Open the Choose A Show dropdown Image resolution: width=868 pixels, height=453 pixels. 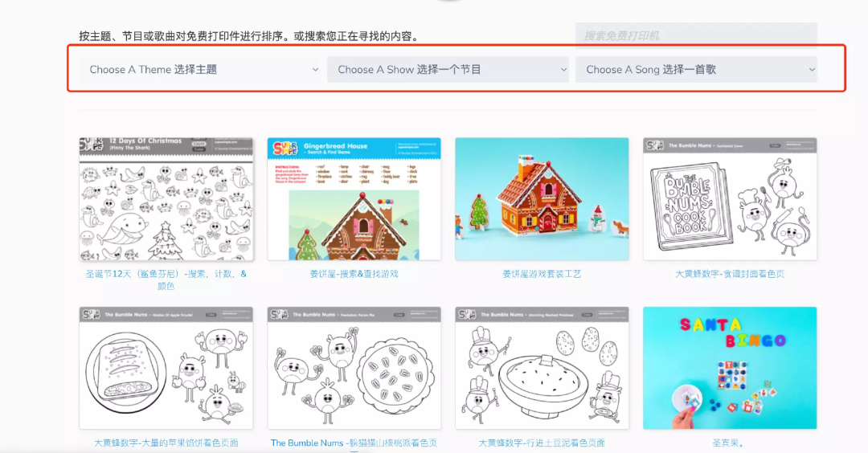pyautogui.click(x=448, y=70)
